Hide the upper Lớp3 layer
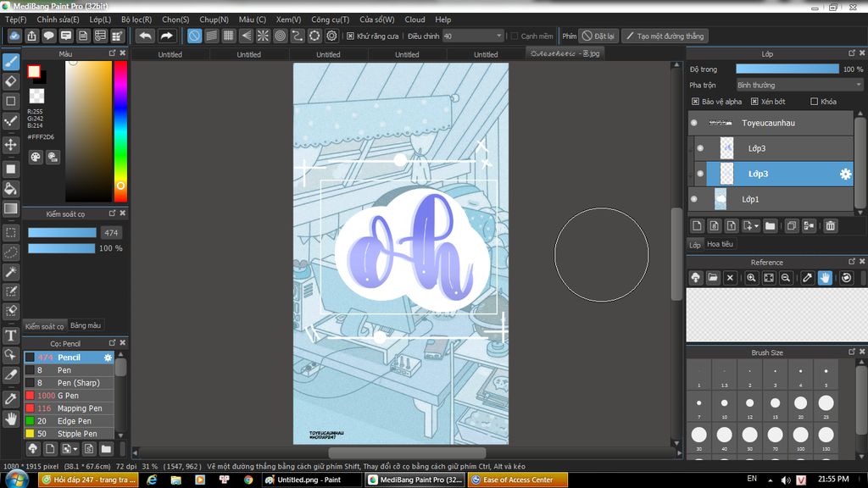This screenshot has width=868, height=488. tap(700, 148)
